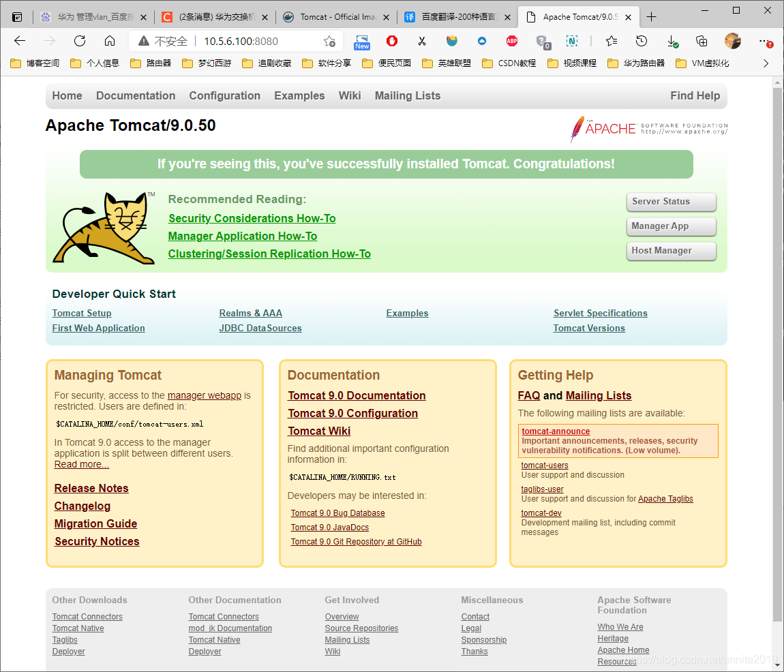This screenshot has height=672, width=784.
Task: Open the downloads arrow icon
Action: pos(672,42)
